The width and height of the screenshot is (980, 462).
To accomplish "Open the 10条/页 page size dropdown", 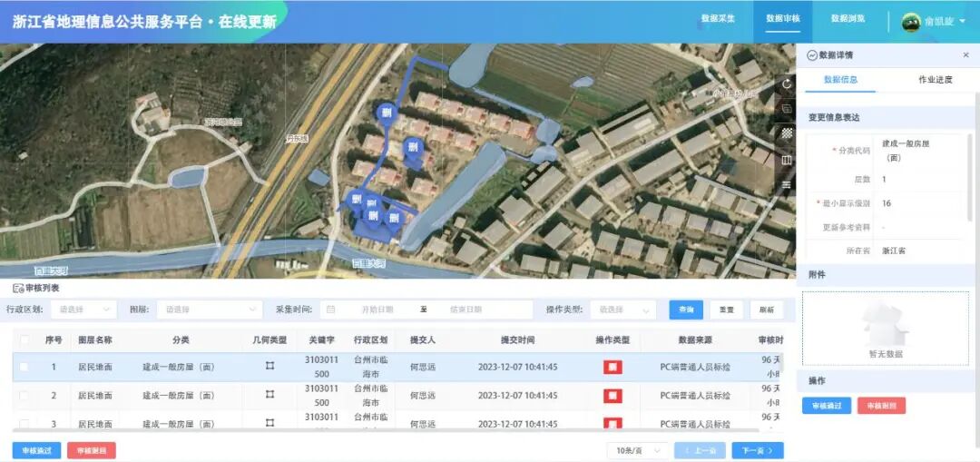I will (637, 450).
